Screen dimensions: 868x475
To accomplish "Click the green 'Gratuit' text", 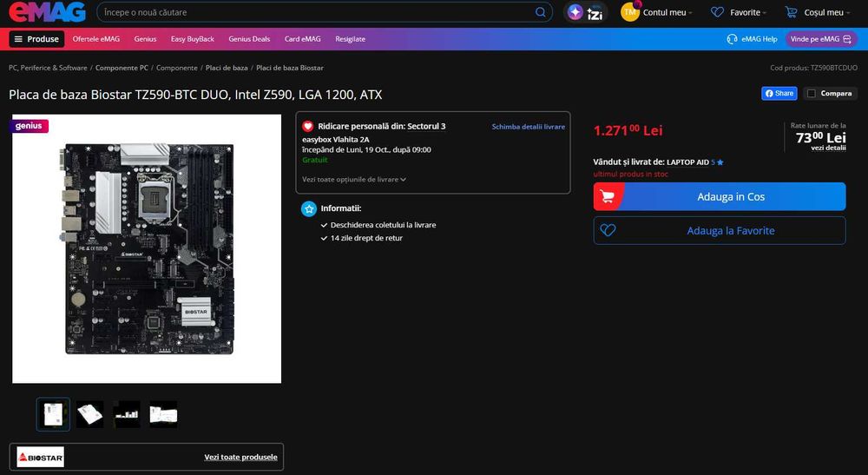I will coord(314,160).
